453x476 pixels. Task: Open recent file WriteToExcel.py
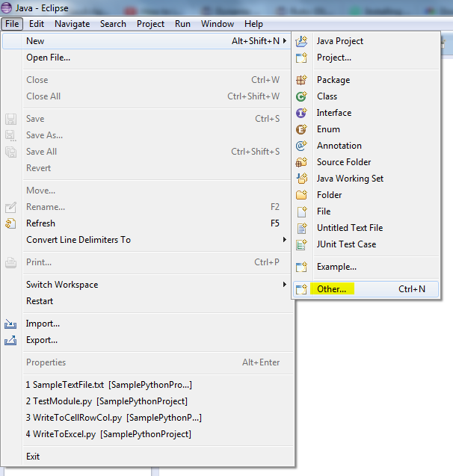(x=147, y=434)
